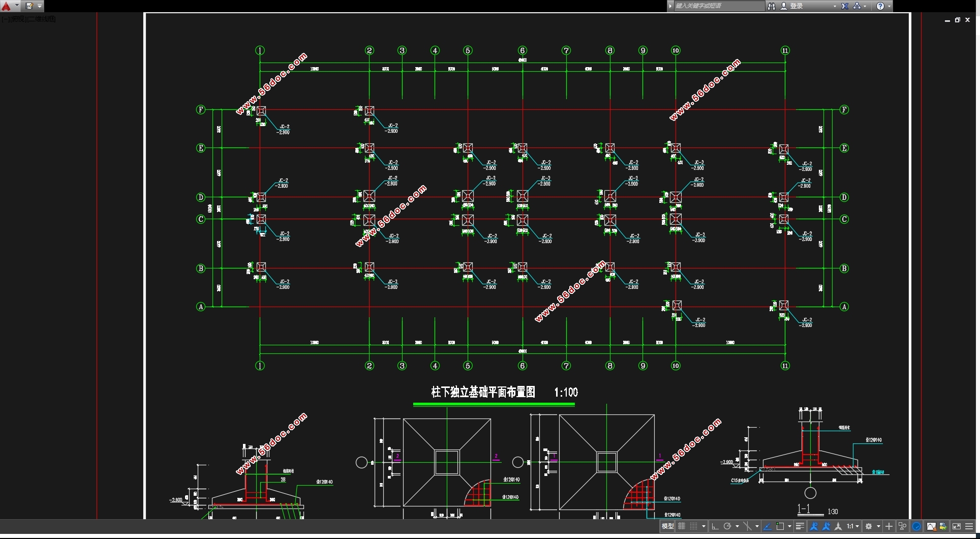The image size is (980, 539).
Task: Toggle annotation visibility icon in status bar
Action: click(814, 526)
